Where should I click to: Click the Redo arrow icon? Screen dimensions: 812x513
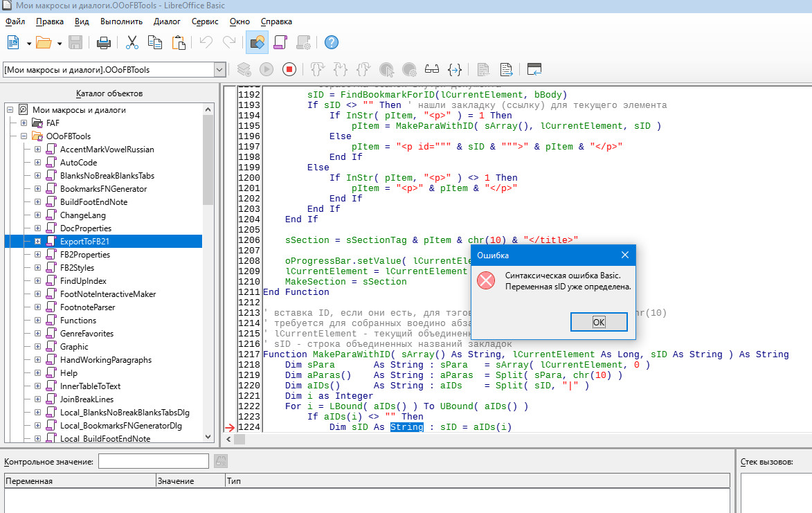click(x=229, y=42)
